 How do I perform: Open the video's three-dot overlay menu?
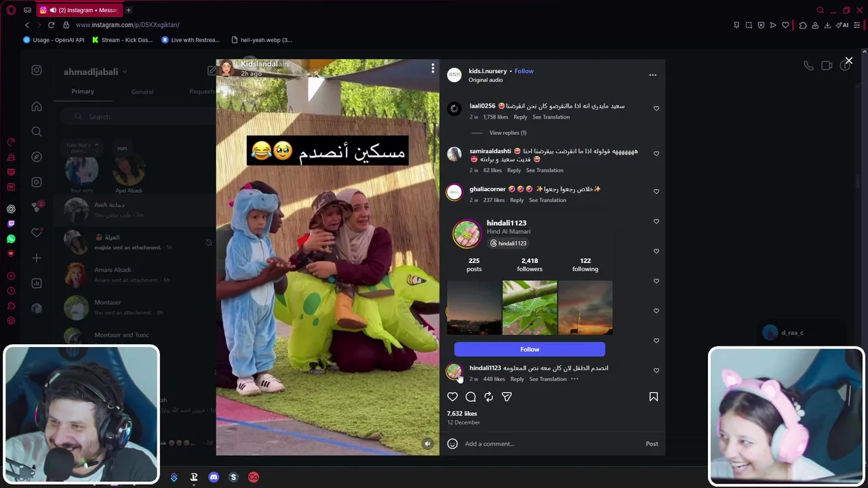433,68
